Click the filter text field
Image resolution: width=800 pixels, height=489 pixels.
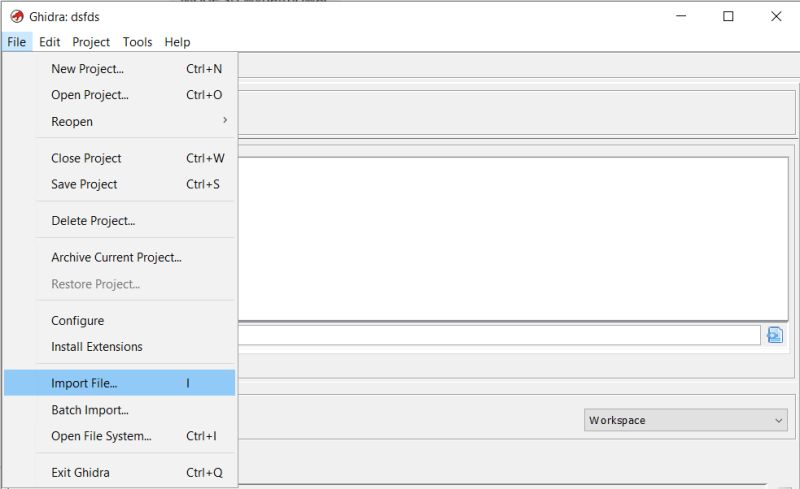click(498, 335)
